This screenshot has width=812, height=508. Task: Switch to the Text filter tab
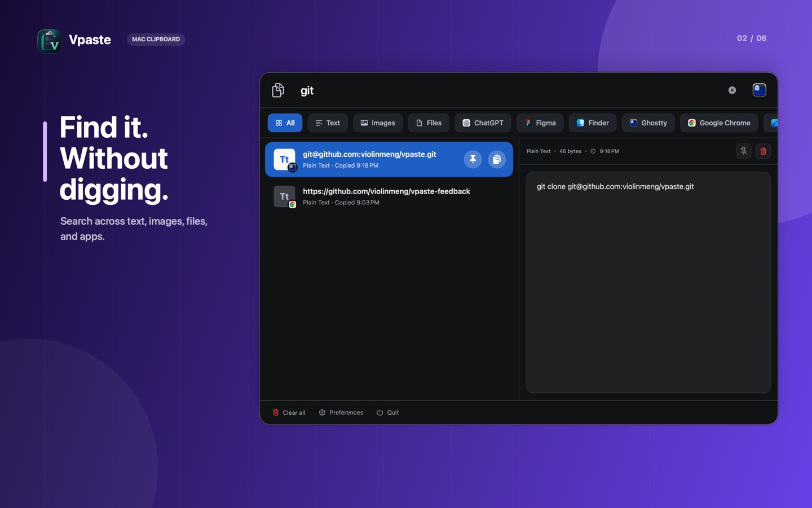point(328,123)
